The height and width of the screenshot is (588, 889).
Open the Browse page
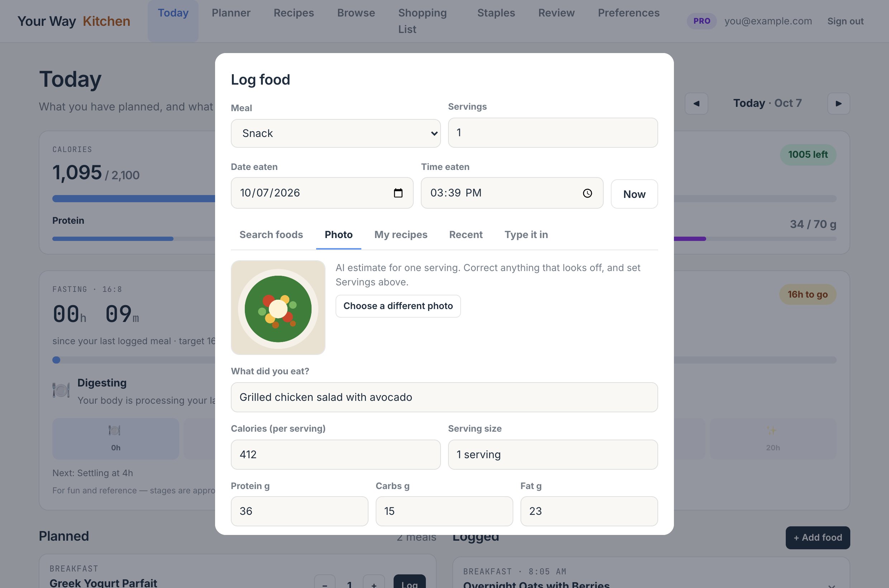click(356, 13)
